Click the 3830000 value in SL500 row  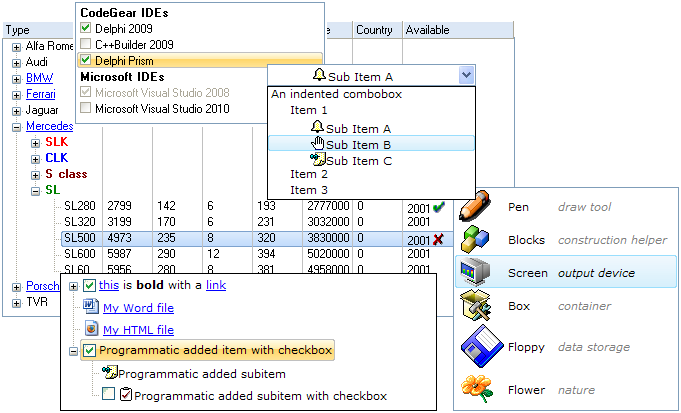(328, 238)
